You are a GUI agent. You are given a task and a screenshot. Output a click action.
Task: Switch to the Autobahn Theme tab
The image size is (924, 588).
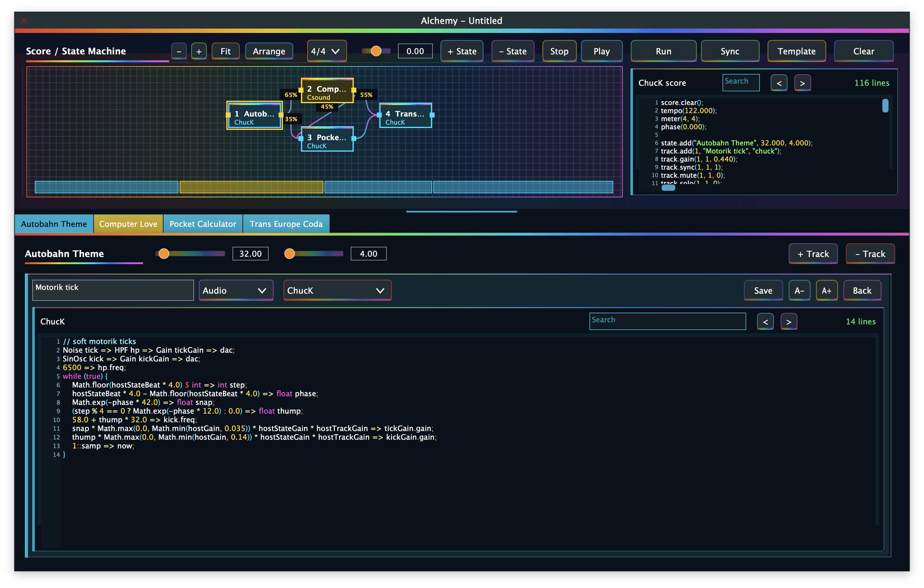tap(54, 224)
